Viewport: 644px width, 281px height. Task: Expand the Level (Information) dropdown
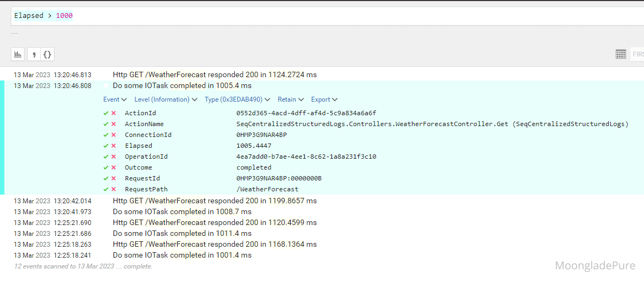(166, 99)
